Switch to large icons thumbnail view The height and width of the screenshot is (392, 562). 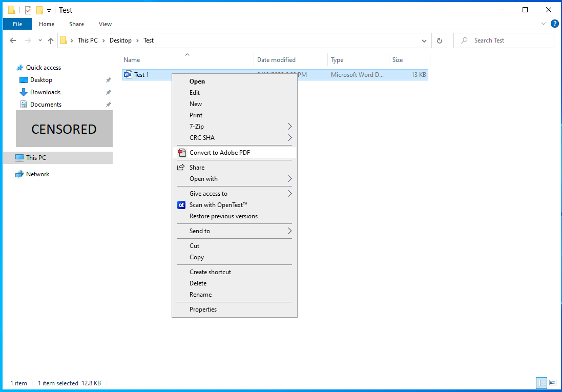pos(553,383)
